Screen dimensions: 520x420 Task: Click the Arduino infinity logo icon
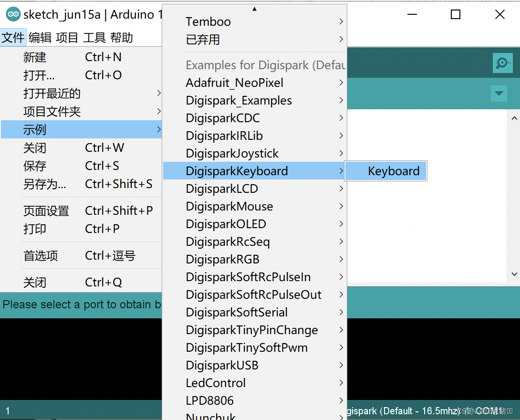pos(13,14)
